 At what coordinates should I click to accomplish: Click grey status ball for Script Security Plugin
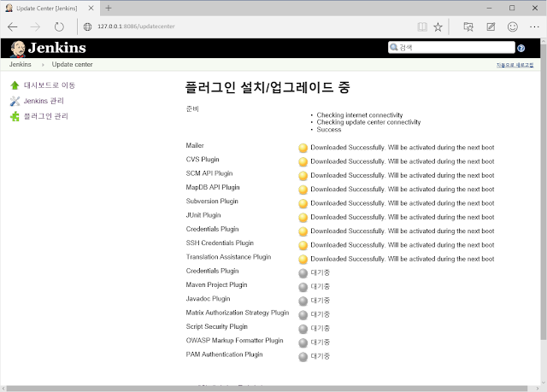tap(303, 330)
